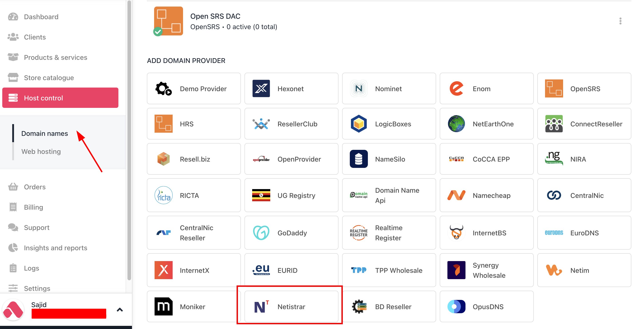Click the Billing receipt icon
This screenshot has height=329, width=644.
click(13, 207)
